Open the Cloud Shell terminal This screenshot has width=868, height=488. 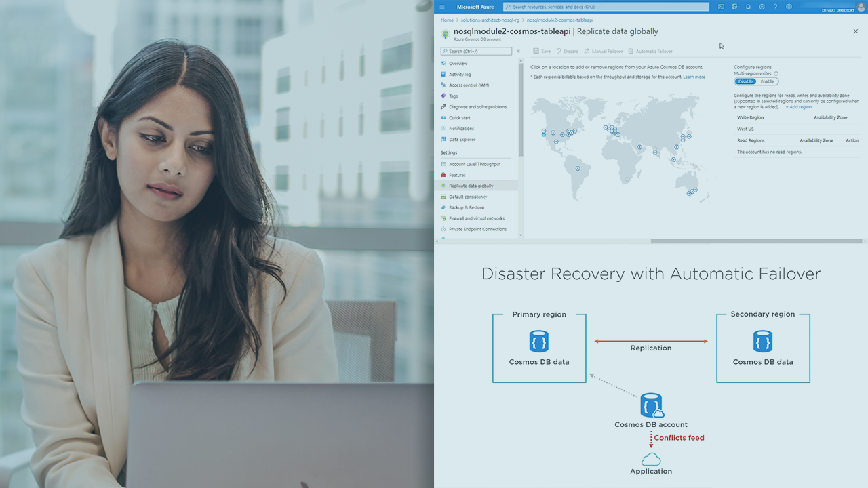721,6
